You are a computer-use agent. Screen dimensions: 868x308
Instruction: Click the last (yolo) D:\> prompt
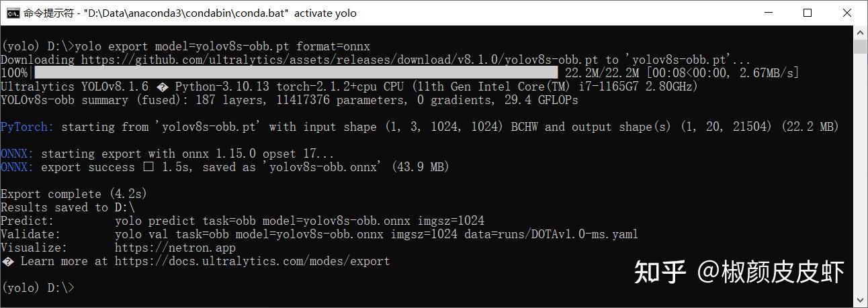tap(38, 288)
